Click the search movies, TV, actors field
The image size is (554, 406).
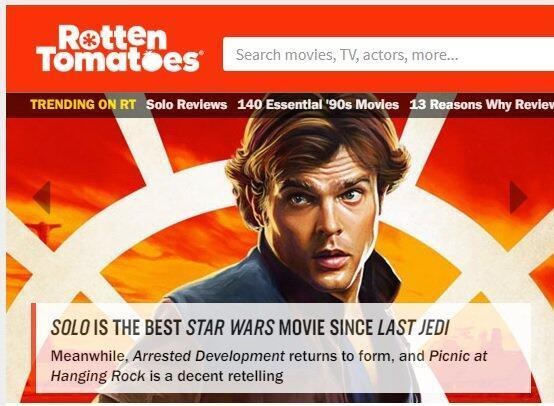pos(388,54)
